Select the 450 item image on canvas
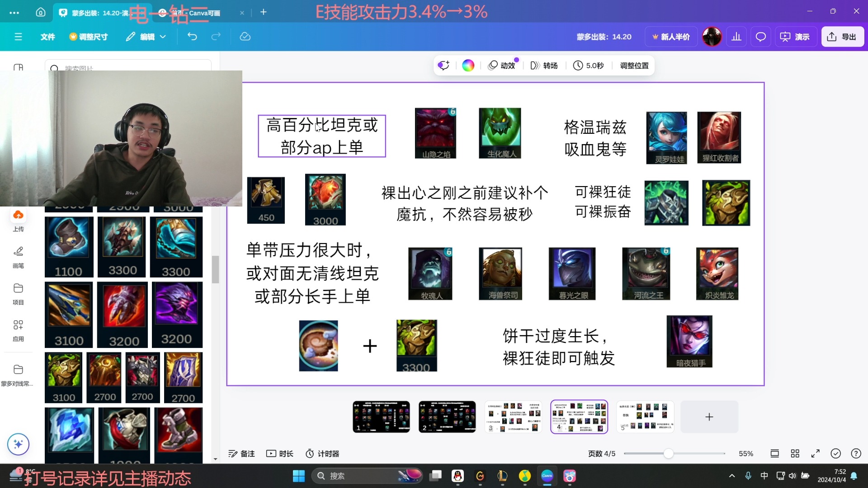868x488 pixels. (266, 200)
